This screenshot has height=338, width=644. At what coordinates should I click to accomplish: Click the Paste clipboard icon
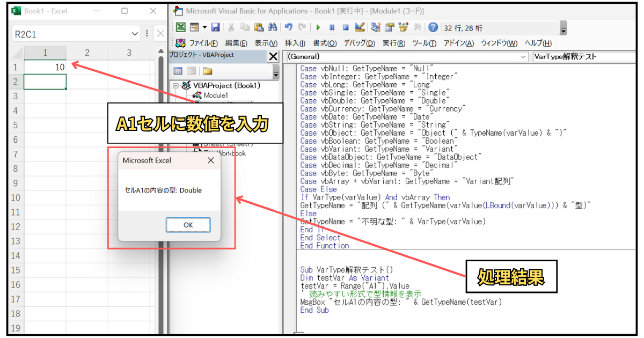[259, 27]
